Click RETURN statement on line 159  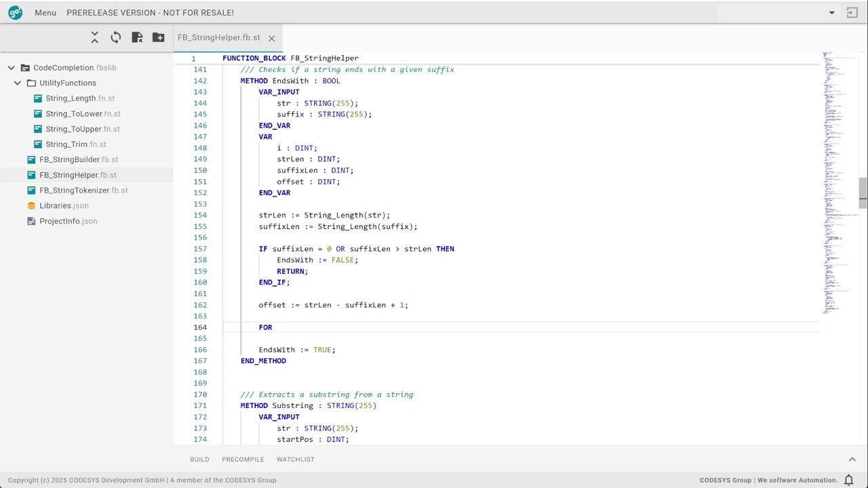292,271
